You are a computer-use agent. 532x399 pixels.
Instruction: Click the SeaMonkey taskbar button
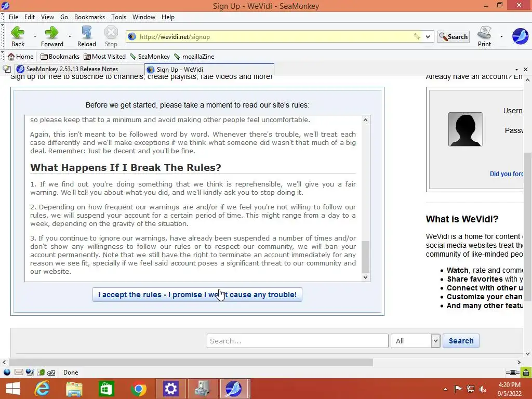tap(235, 389)
